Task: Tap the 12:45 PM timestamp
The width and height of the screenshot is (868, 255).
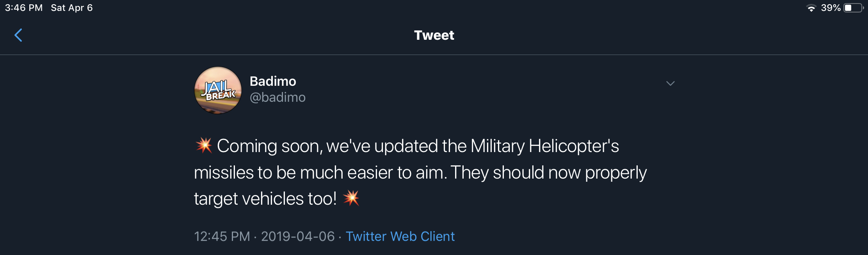Action: tap(222, 236)
